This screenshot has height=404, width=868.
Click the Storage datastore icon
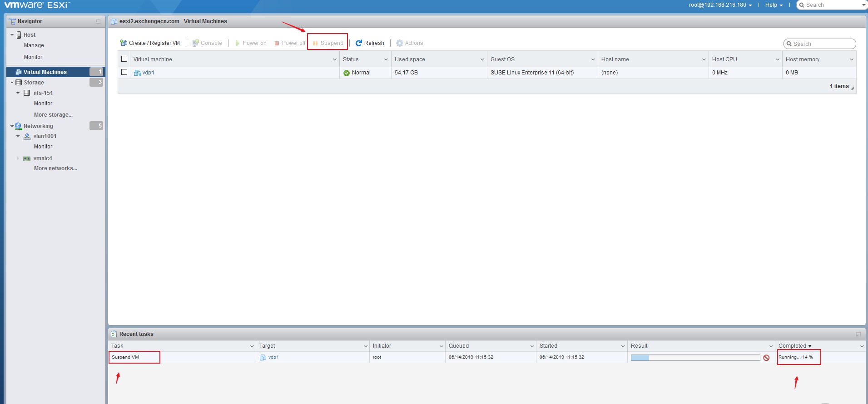click(x=19, y=83)
